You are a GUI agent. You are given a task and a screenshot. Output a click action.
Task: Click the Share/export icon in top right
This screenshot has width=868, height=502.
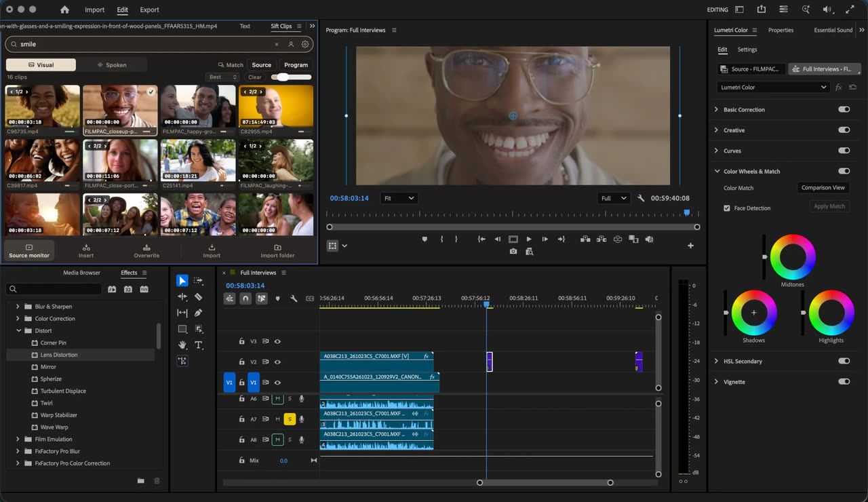(x=762, y=9)
